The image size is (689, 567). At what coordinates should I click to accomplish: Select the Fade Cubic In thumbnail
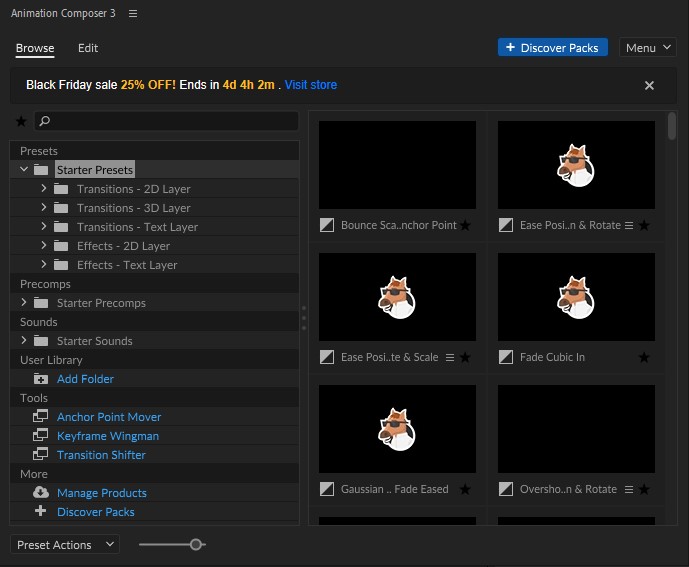click(576, 297)
